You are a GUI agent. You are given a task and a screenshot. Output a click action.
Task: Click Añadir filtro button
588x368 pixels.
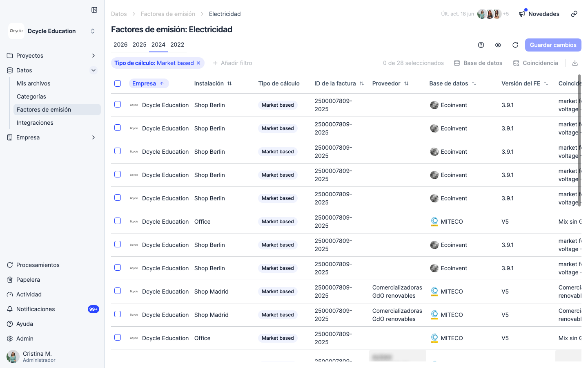pyautogui.click(x=232, y=63)
